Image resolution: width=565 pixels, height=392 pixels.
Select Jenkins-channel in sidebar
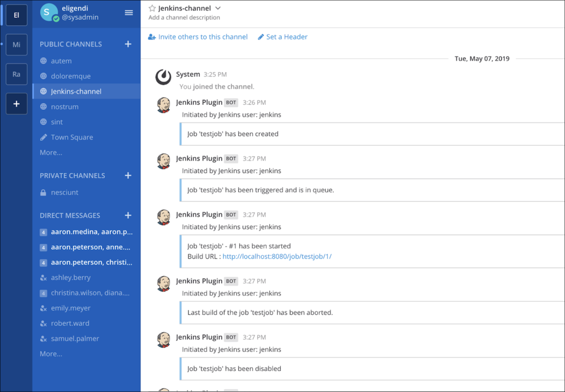[x=87, y=92]
